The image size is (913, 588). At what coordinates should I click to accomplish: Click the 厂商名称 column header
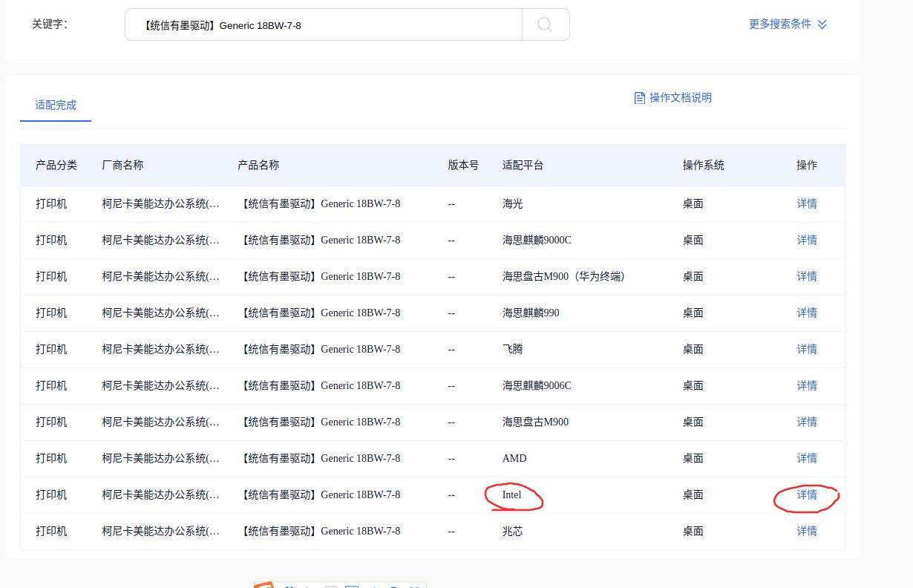pyautogui.click(x=122, y=165)
